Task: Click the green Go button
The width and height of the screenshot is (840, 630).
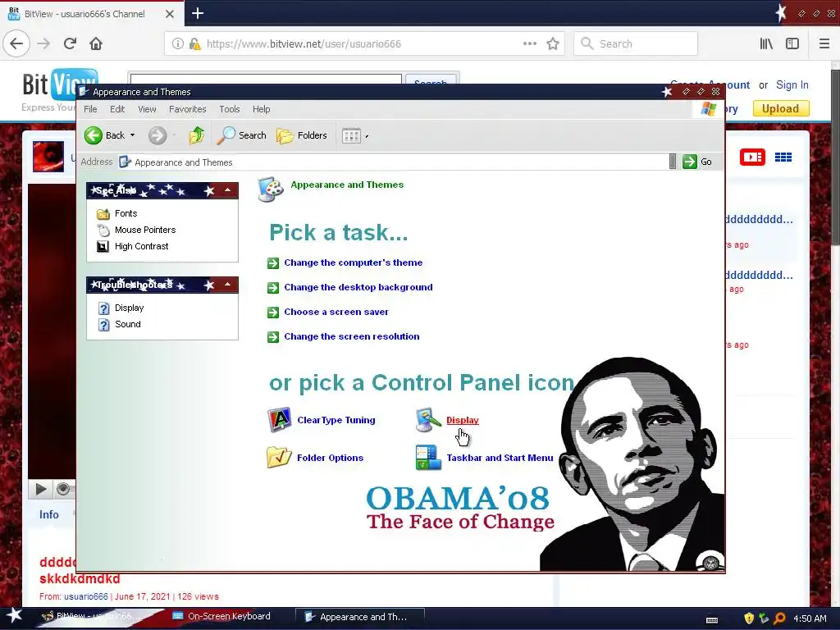Action: point(697,162)
